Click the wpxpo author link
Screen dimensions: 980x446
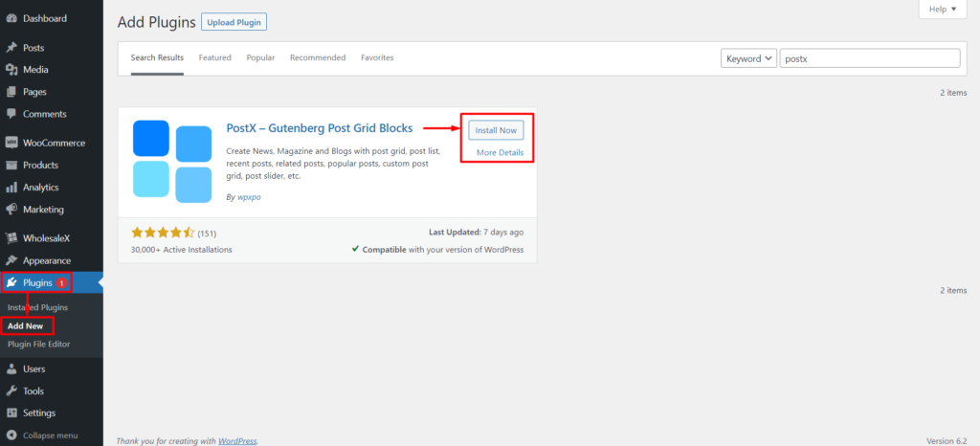coord(248,197)
